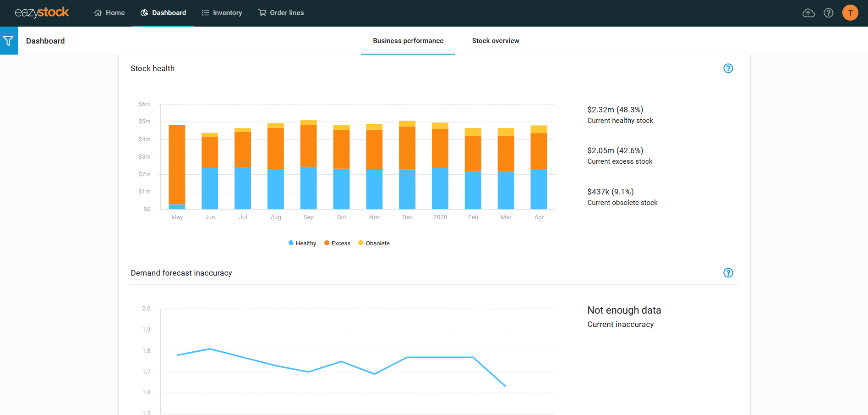Click the eazystock logo
868x415 pixels.
[x=42, y=13]
